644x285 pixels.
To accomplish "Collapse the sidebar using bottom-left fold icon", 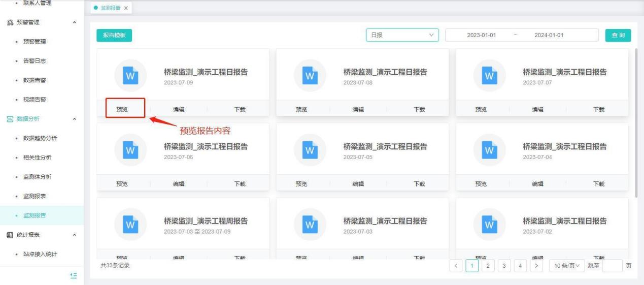I will (x=74, y=275).
